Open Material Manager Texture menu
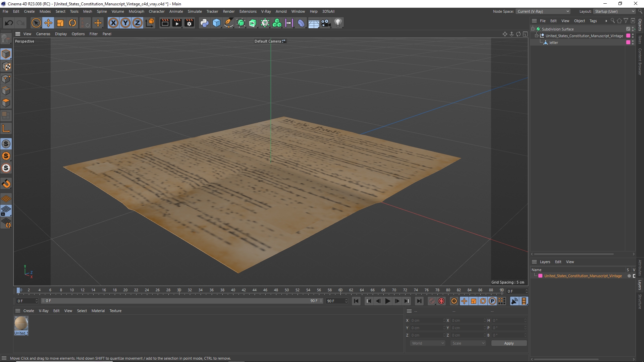The height and width of the screenshot is (362, 644). (x=115, y=311)
